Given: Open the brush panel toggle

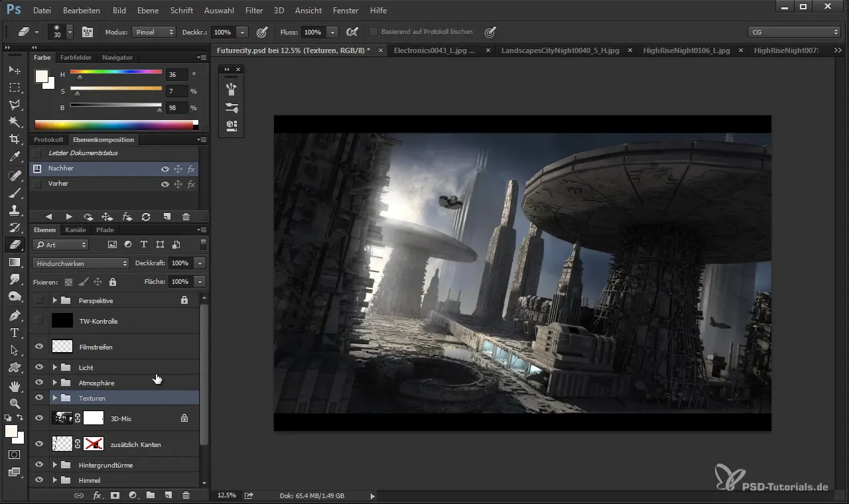Looking at the screenshot, I should pyautogui.click(x=87, y=32).
